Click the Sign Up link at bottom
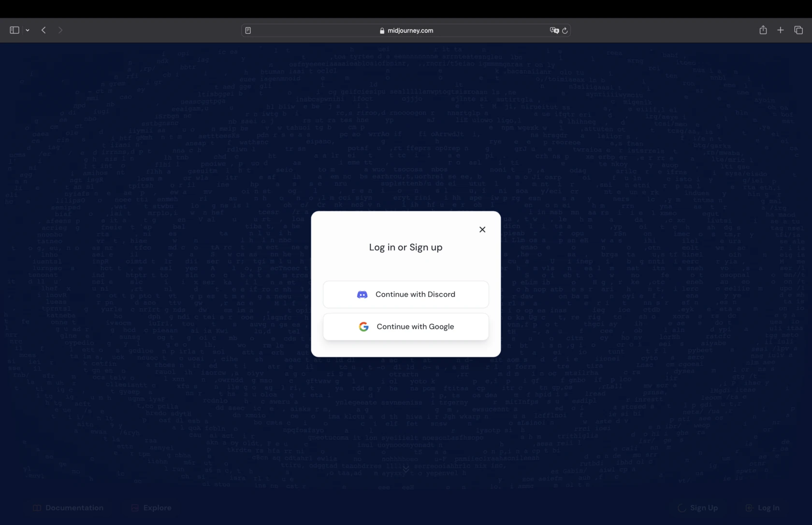This screenshot has height=525, width=812. click(698, 508)
